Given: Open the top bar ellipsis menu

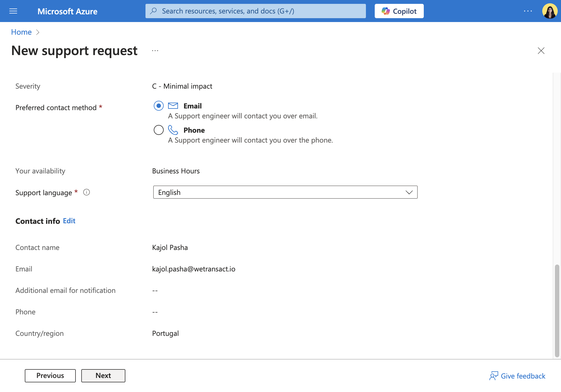Looking at the screenshot, I should [x=528, y=11].
